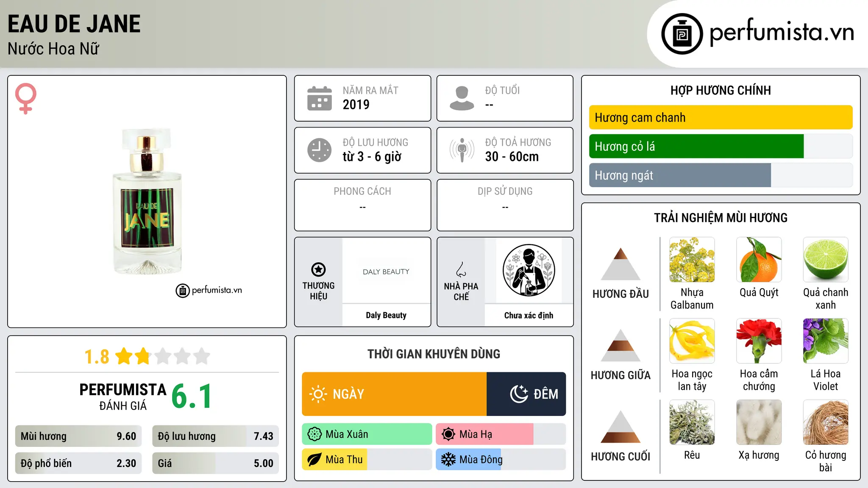Select the Ngày usage bar
The width and height of the screenshot is (868, 488).
tap(394, 394)
